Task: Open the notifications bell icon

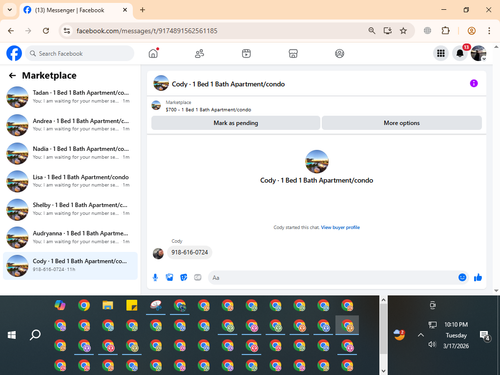Action: (460, 53)
